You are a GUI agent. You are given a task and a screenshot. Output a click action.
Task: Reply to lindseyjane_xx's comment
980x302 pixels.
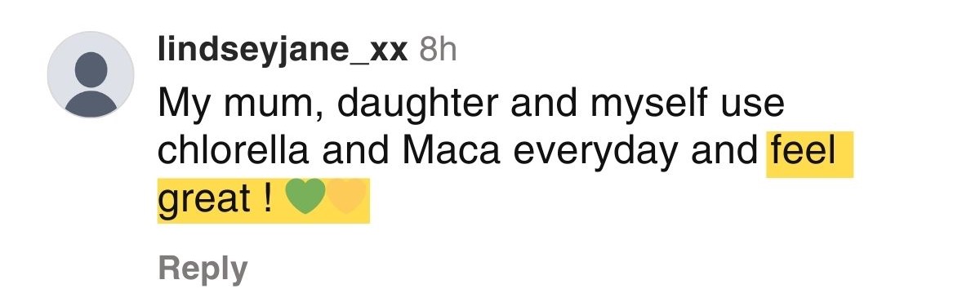point(203,269)
